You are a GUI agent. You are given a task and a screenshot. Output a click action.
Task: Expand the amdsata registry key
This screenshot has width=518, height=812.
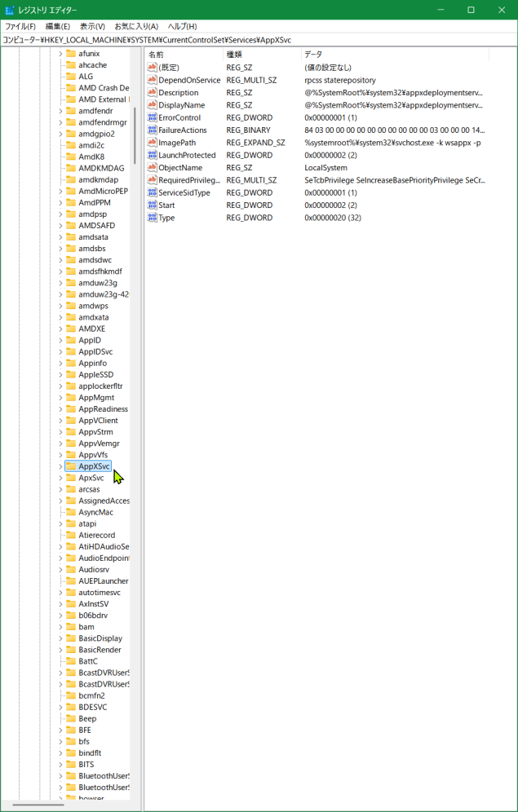click(60, 237)
